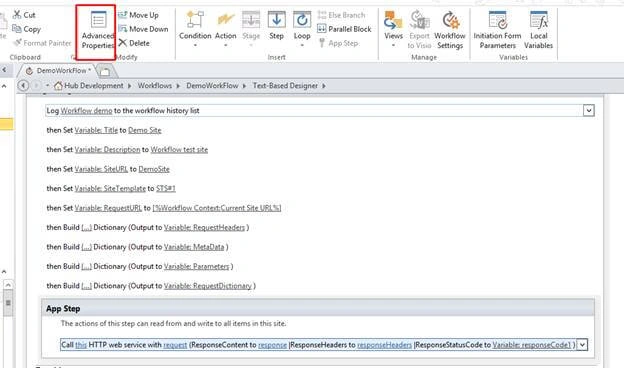The width and height of the screenshot is (624, 368).
Task: Click the Workflow demo log message link
Action: point(86,111)
